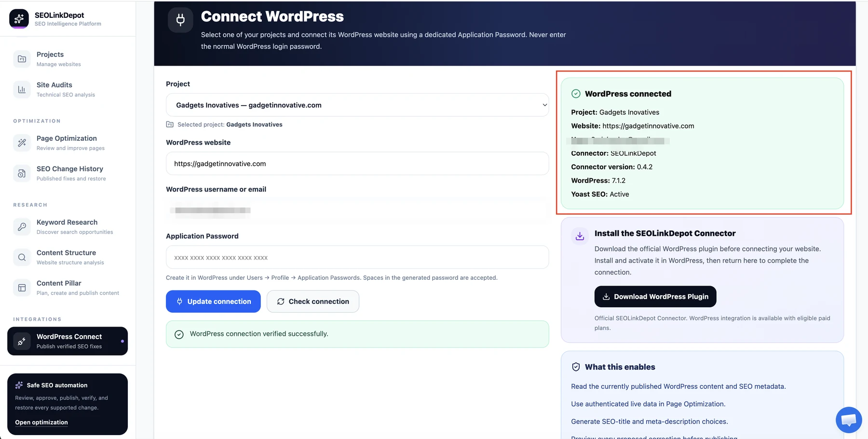
Task: Click the 'Yoast SEO: Active' status text
Action: click(x=600, y=194)
